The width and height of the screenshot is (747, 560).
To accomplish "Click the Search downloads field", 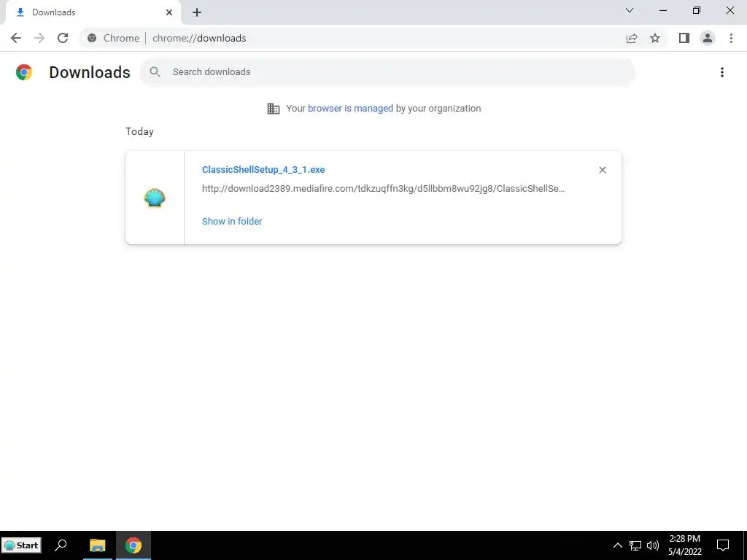I will point(387,72).
